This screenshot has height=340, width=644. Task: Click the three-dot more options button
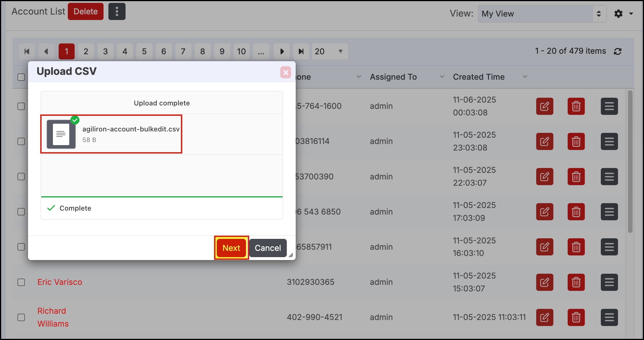117,12
